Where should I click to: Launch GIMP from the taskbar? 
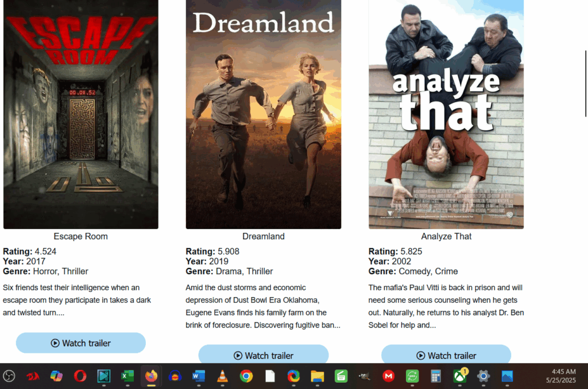point(365,376)
